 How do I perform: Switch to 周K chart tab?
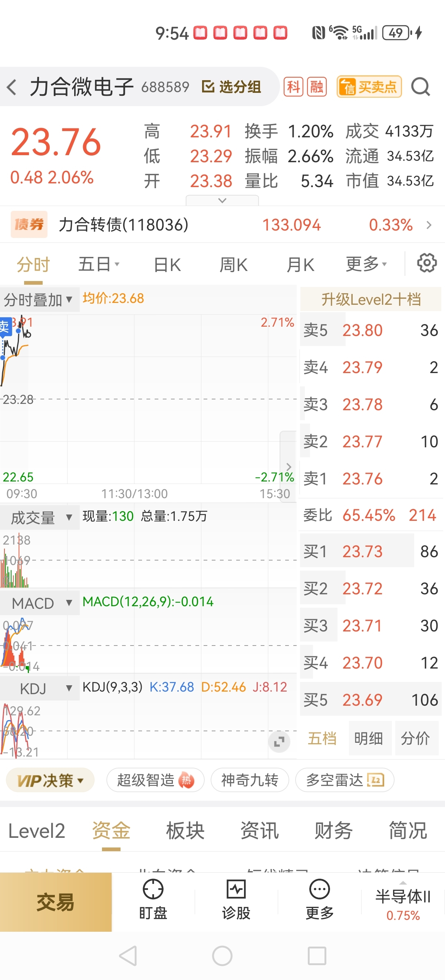234,264
